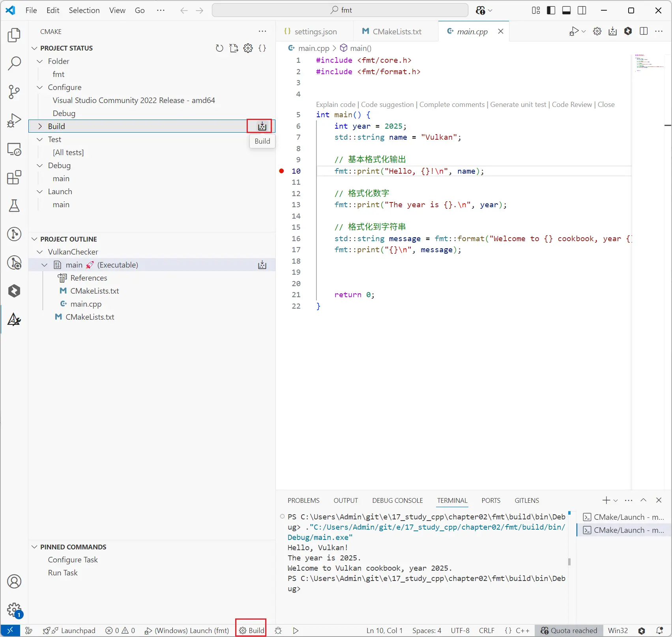Select References under main executable
This screenshot has width=672, height=637.
(x=89, y=278)
